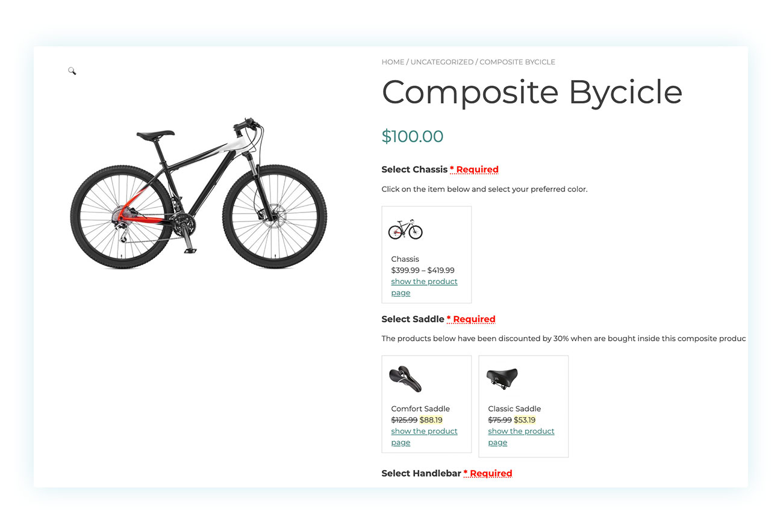
Task: Open the Classic Saddle 'show the product page' link
Action: (521, 437)
